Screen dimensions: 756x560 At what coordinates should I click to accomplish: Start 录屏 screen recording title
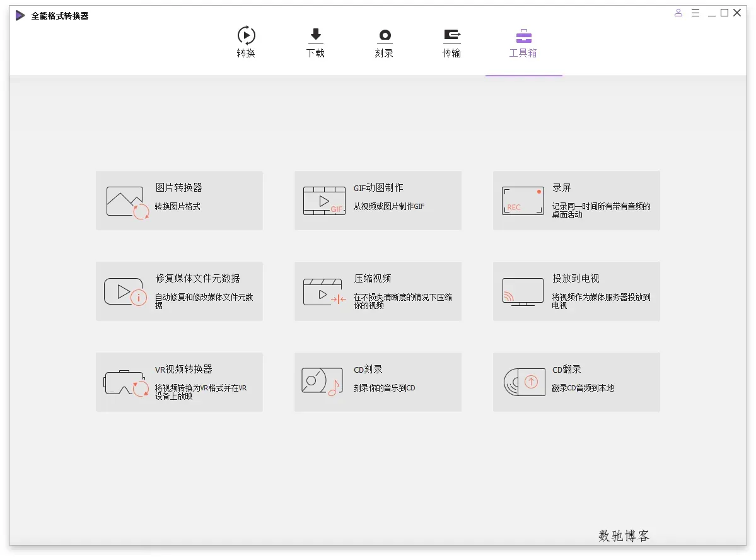[x=562, y=187]
